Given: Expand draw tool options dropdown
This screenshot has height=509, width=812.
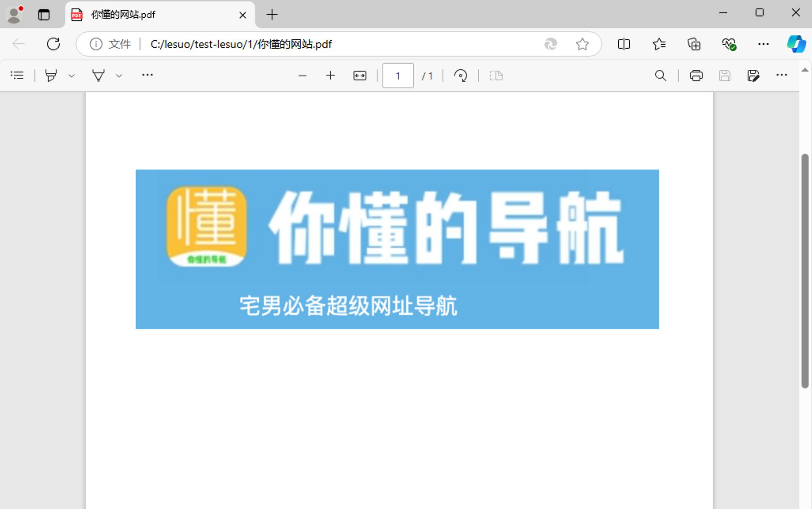Looking at the screenshot, I should coord(119,75).
